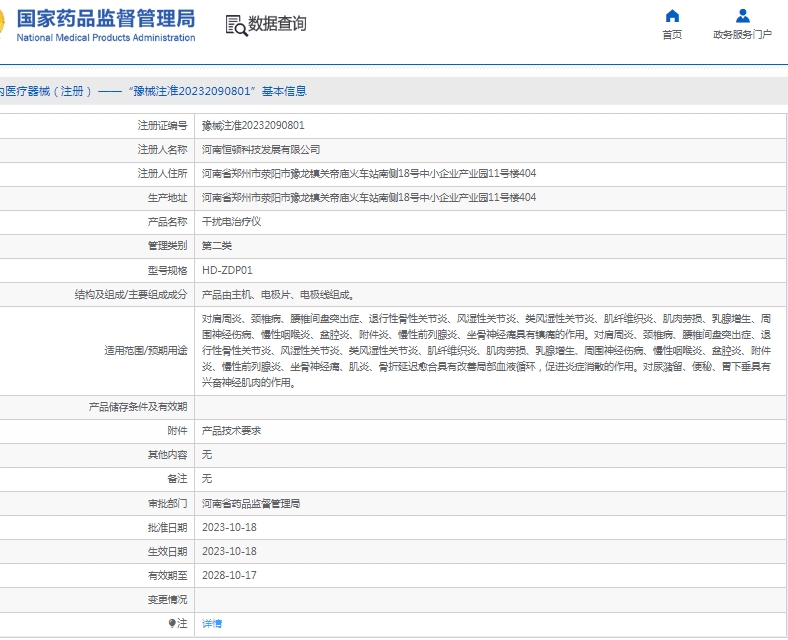Click the 首页 home icon

[672, 16]
